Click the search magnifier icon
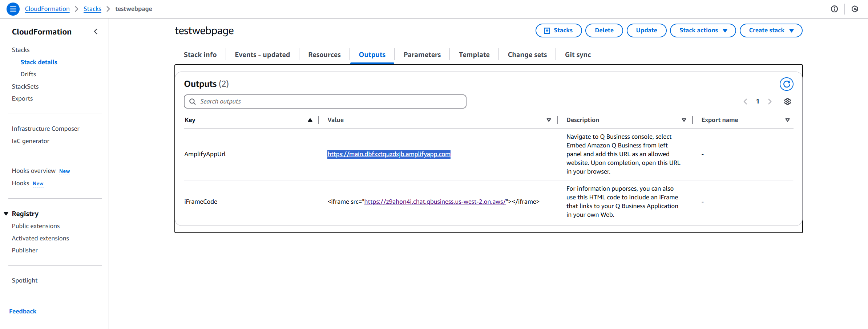This screenshot has width=868, height=329. click(x=193, y=102)
